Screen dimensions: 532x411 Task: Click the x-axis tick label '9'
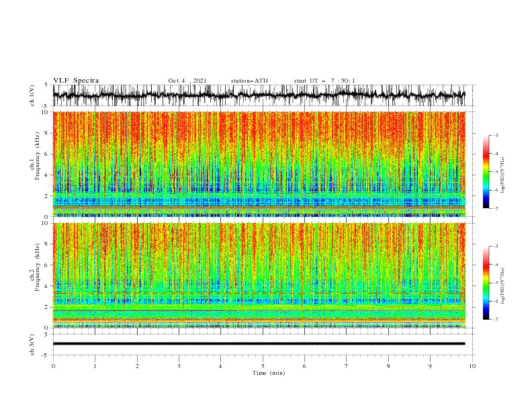tap(430, 366)
